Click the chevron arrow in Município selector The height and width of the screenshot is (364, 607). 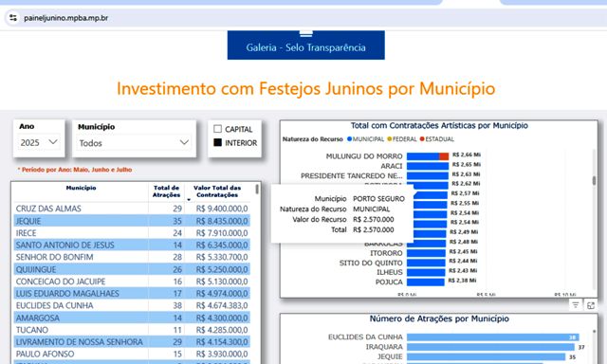184,142
